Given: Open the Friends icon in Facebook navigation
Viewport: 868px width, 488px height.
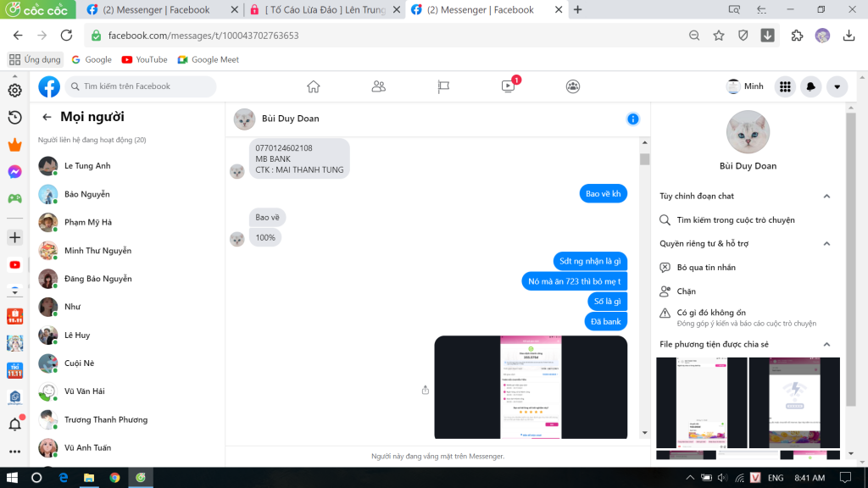Looking at the screenshot, I should 379,86.
